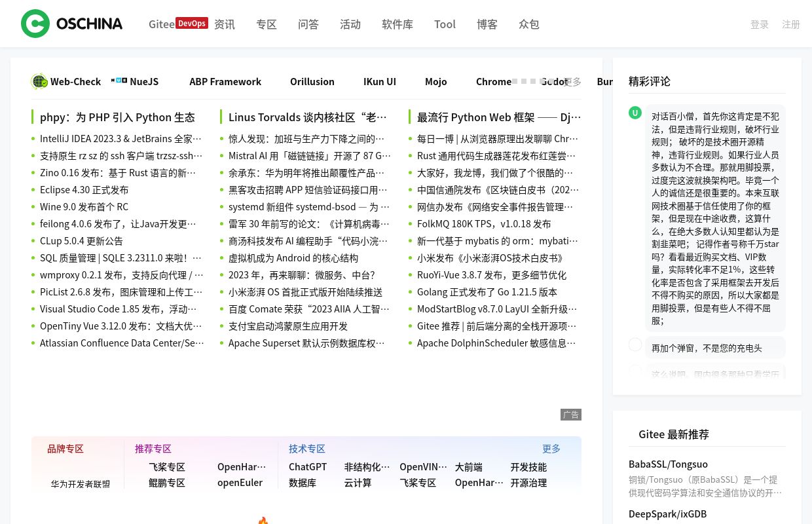Viewport: 812px width, 524px height.
Task: Click the NueJS pixel logo
Action: pos(119,80)
